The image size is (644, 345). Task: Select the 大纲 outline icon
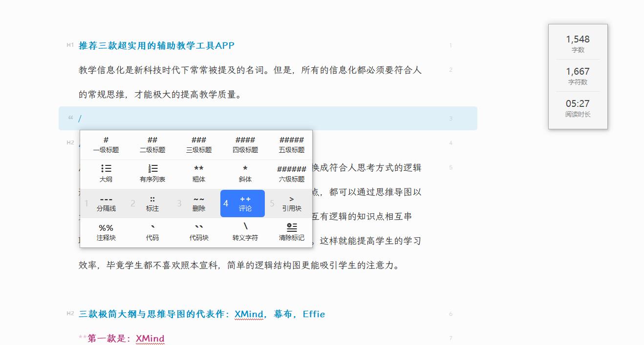coord(107,174)
